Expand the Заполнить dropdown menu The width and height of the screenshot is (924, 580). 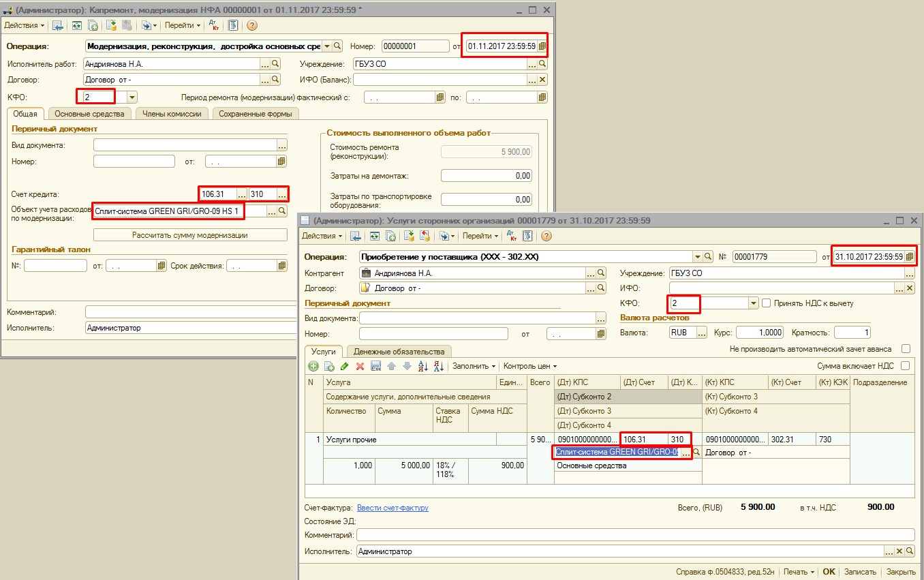[x=474, y=367]
